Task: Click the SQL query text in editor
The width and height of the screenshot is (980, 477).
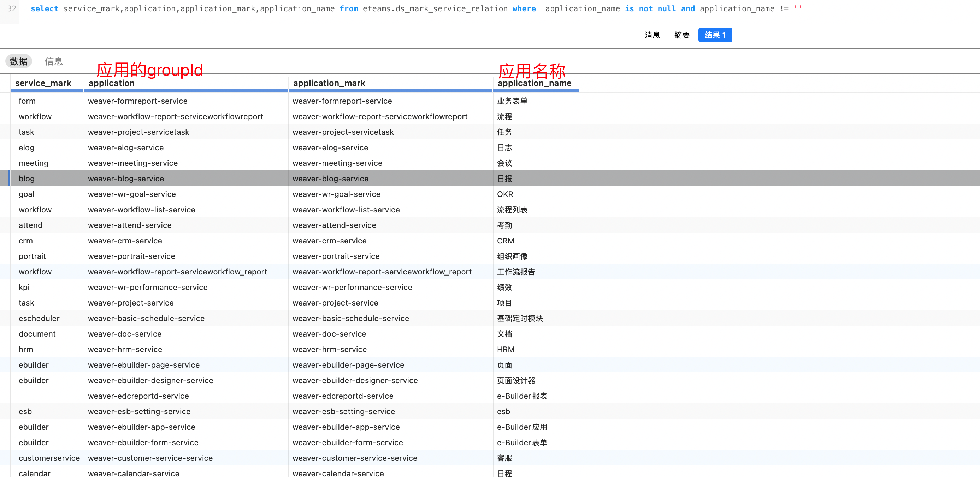Action: 380,8
